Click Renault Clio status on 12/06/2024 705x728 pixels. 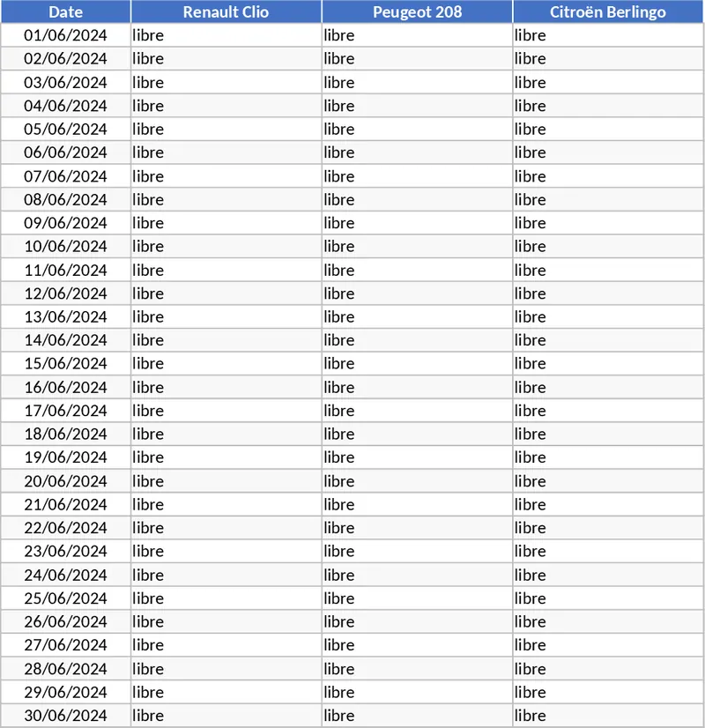[226, 293]
